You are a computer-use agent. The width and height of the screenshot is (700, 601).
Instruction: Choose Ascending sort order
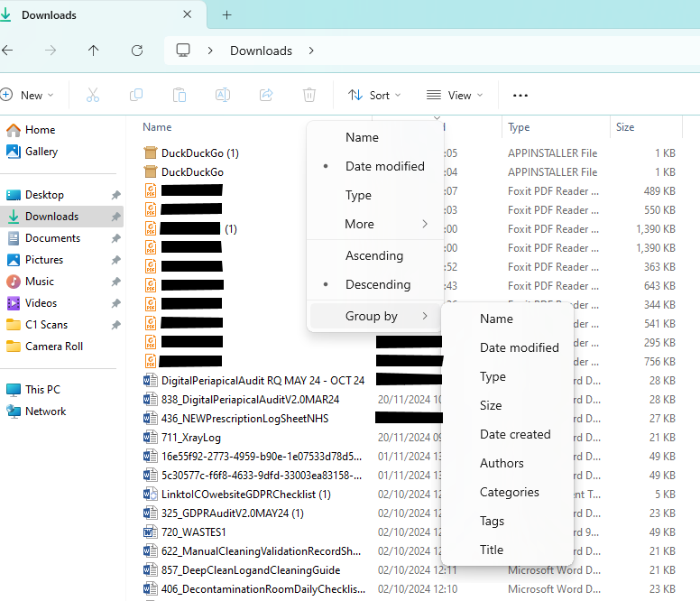[x=375, y=255]
